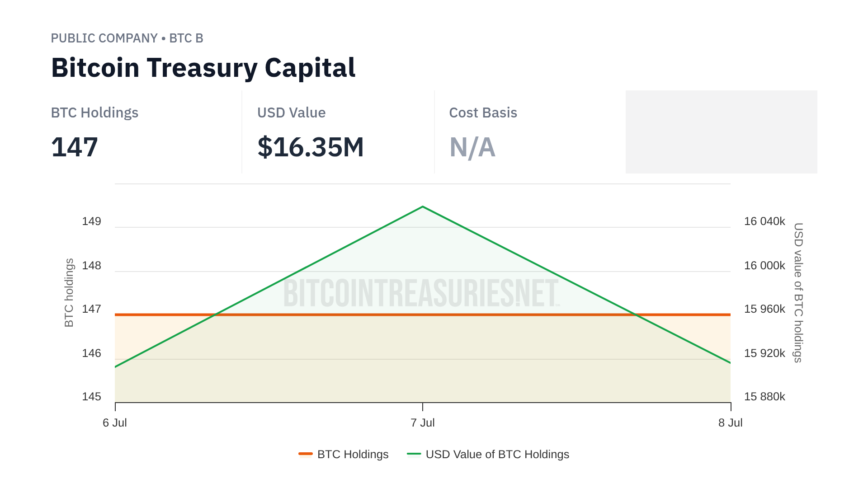This screenshot has width=868, height=488.
Task: Click the 7 Jul x-axis label
Action: [x=423, y=422]
